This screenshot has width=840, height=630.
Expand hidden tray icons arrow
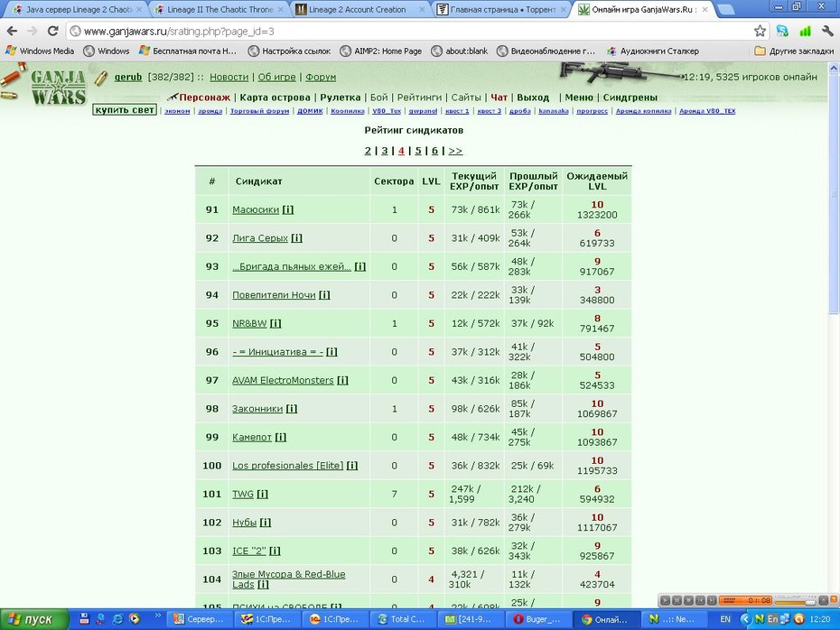tap(745, 619)
